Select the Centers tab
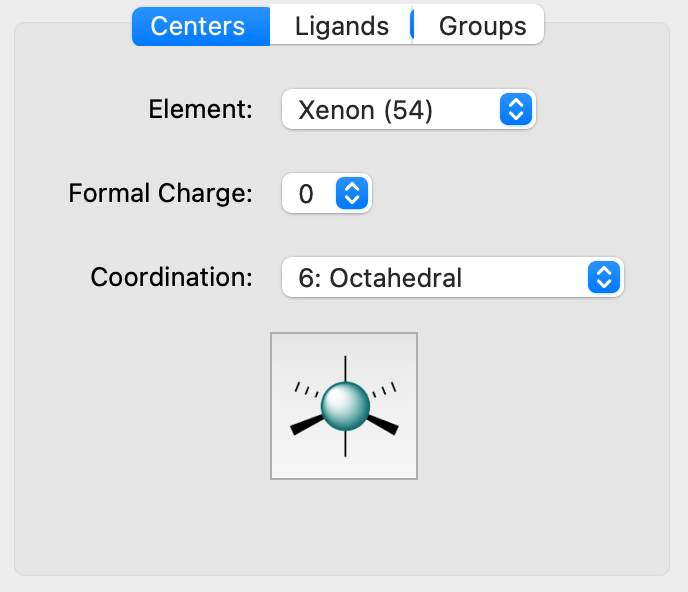 click(201, 26)
